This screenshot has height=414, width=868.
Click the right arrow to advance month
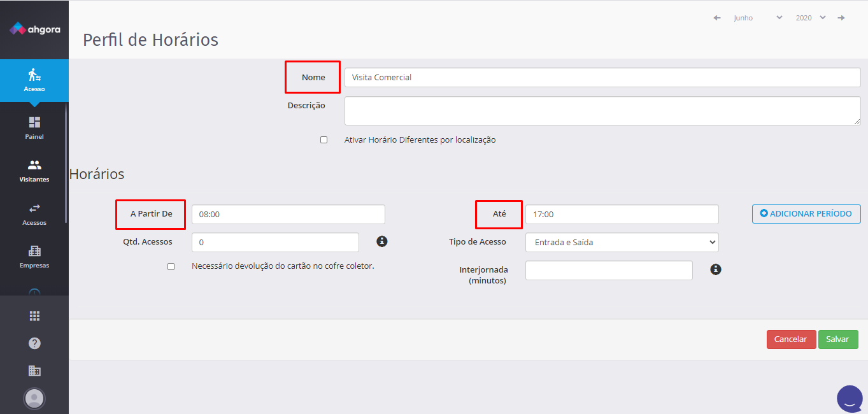click(x=842, y=17)
